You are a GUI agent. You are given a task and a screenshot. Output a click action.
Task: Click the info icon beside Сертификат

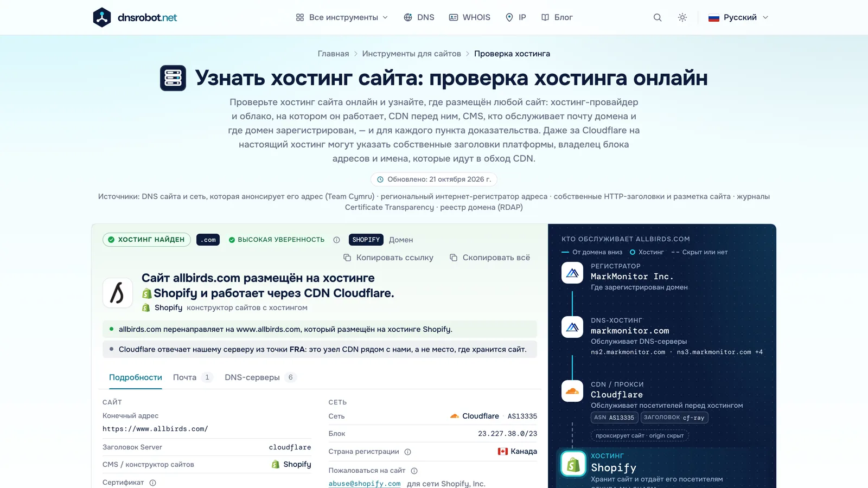(x=152, y=483)
